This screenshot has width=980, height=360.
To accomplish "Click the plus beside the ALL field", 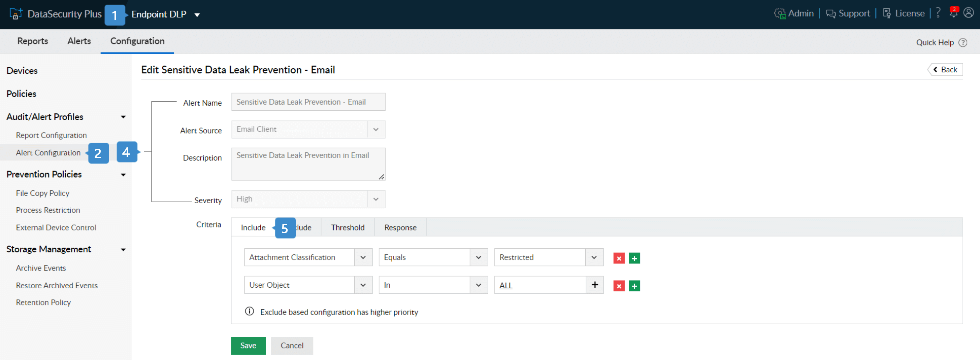I will 595,285.
